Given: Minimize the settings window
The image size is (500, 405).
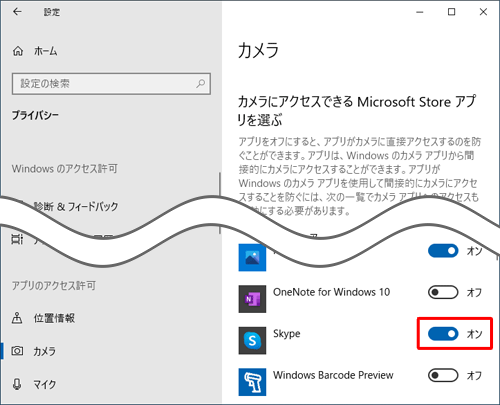Looking at the screenshot, I should 420,12.
